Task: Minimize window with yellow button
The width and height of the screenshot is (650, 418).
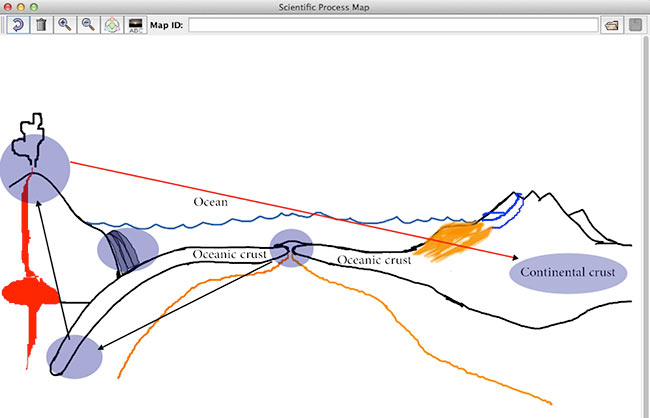Action: click(21, 7)
